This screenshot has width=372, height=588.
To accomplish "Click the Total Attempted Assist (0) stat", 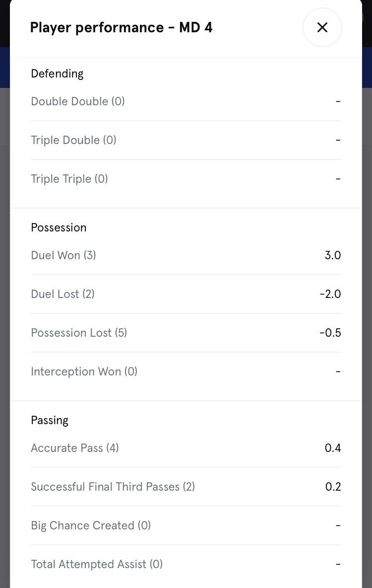I will 97,564.
